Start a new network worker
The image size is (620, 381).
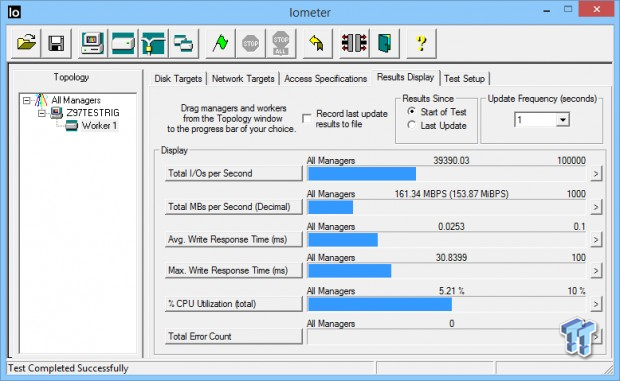coord(153,43)
